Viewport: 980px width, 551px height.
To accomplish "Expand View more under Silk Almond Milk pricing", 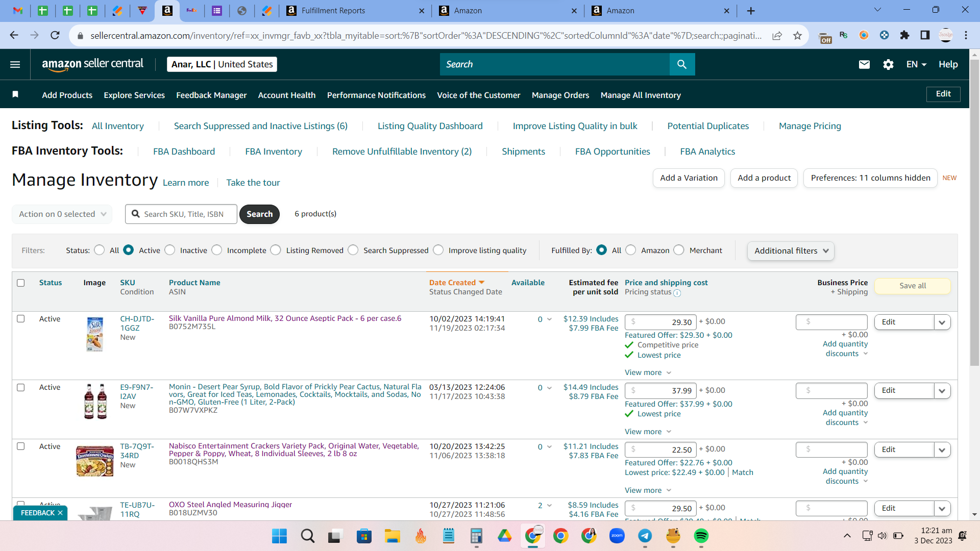I will [648, 372].
